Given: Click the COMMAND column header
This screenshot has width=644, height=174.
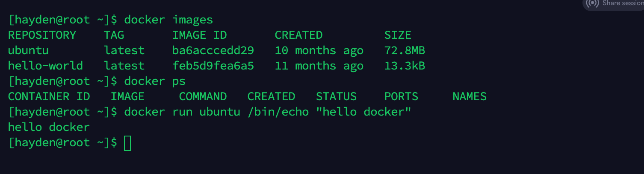Looking at the screenshot, I should 203,97.
